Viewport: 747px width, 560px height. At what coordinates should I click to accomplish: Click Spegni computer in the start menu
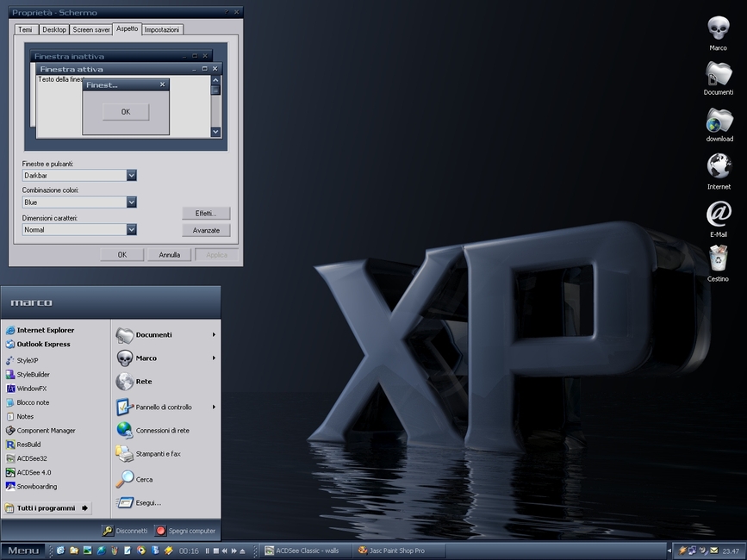pyautogui.click(x=186, y=531)
